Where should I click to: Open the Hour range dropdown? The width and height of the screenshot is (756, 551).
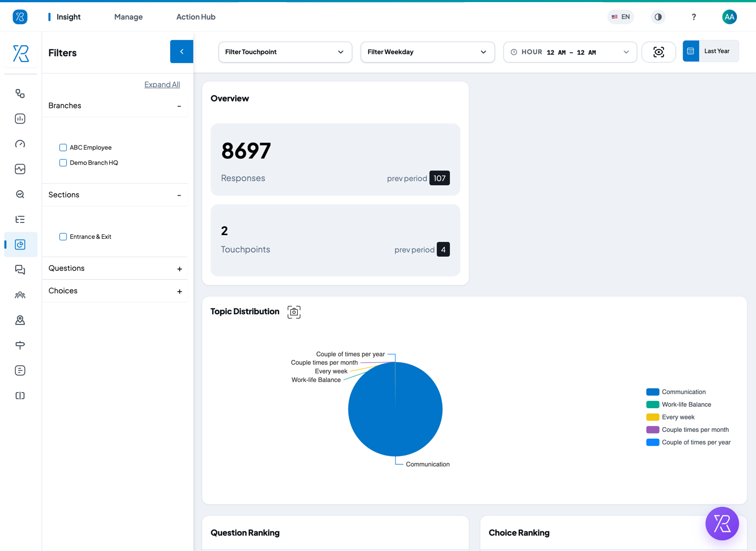point(570,52)
